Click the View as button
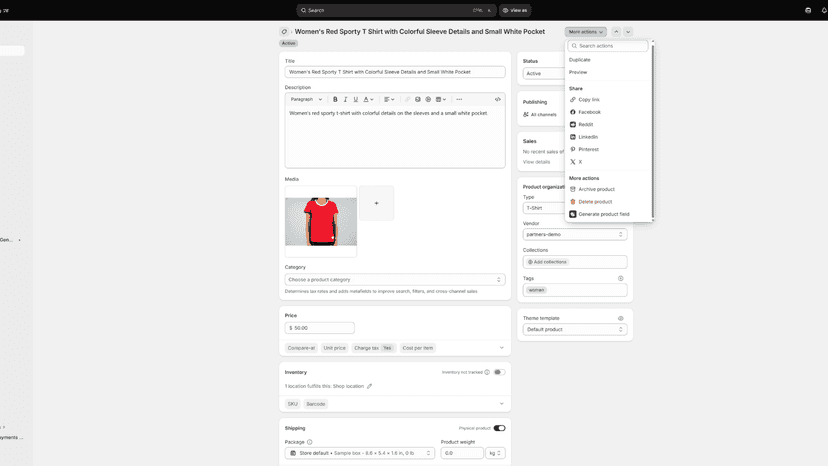828x466 pixels. pos(515,10)
